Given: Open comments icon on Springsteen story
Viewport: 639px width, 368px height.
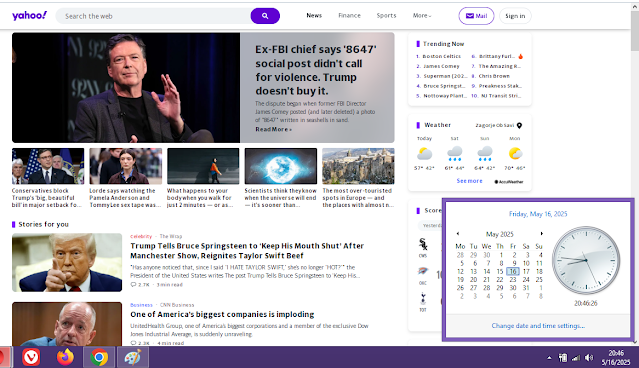Looking at the screenshot, I should coord(133,285).
